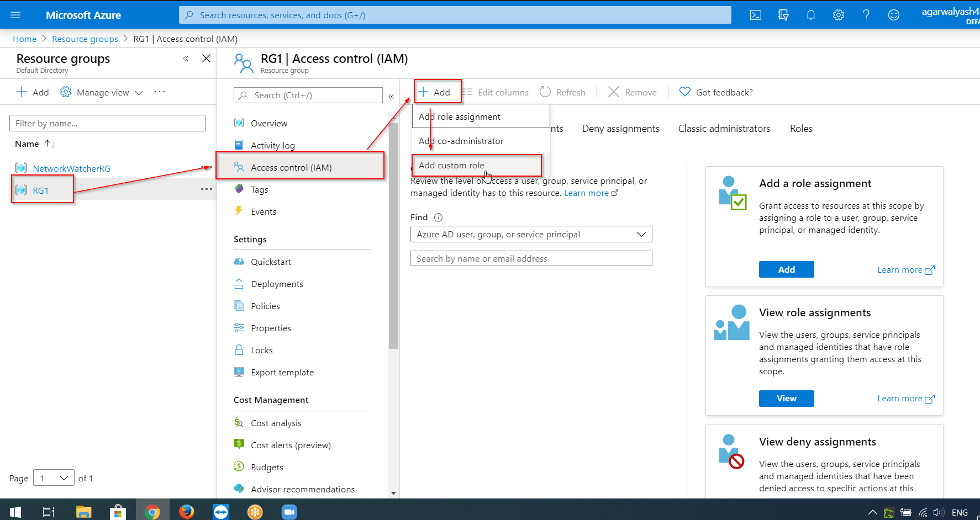Open the Cloud Shell icon in header
The height and width of the screenshot is (520, 980).
[755, 15]
